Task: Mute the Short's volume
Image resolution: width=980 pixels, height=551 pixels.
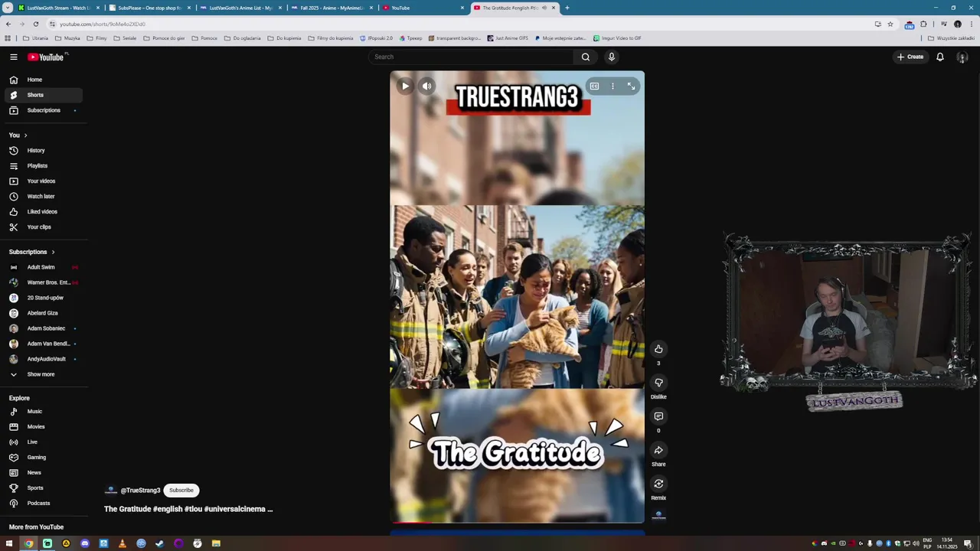Action: tap(426, 86)
